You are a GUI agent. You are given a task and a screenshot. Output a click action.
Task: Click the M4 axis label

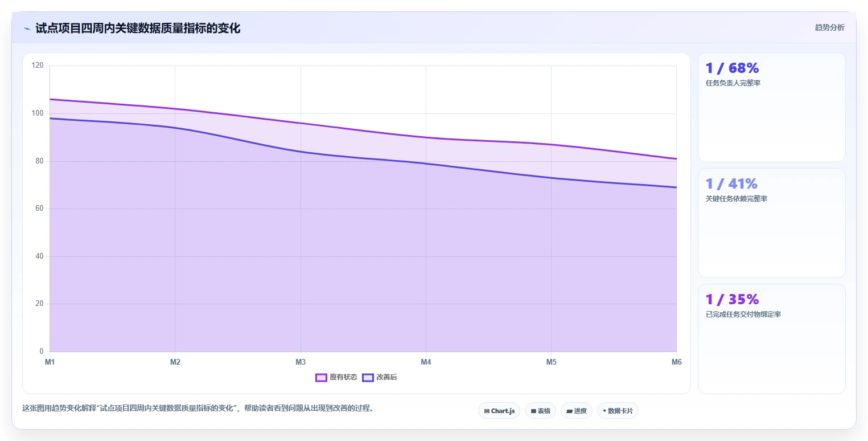[426, 362]
